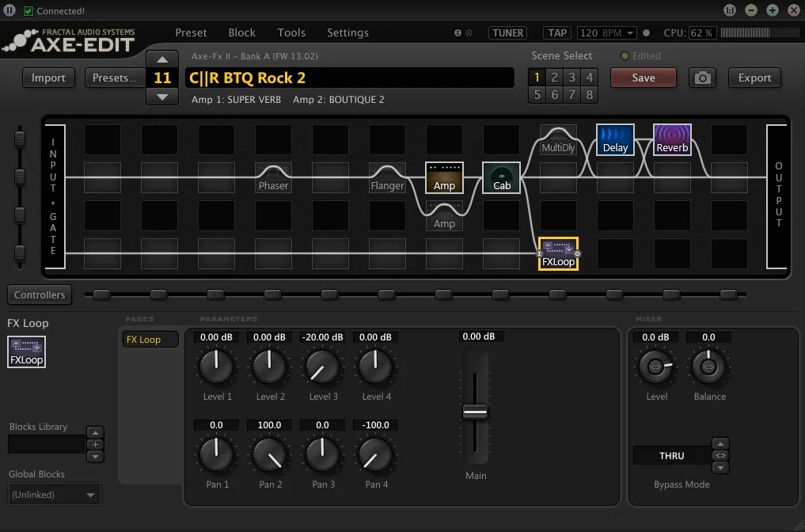Switch to Scene 5
The image size is (805, 532).
pos(537,95)
